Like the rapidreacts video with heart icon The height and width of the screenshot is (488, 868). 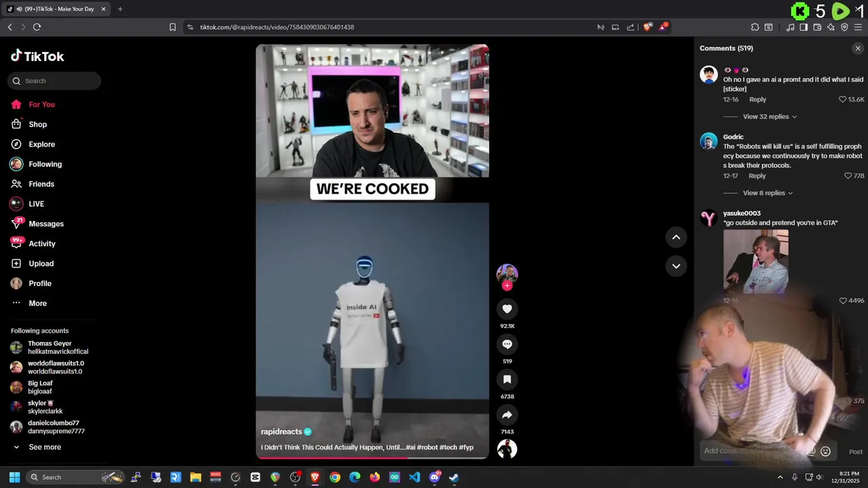(x=507, y=309)
